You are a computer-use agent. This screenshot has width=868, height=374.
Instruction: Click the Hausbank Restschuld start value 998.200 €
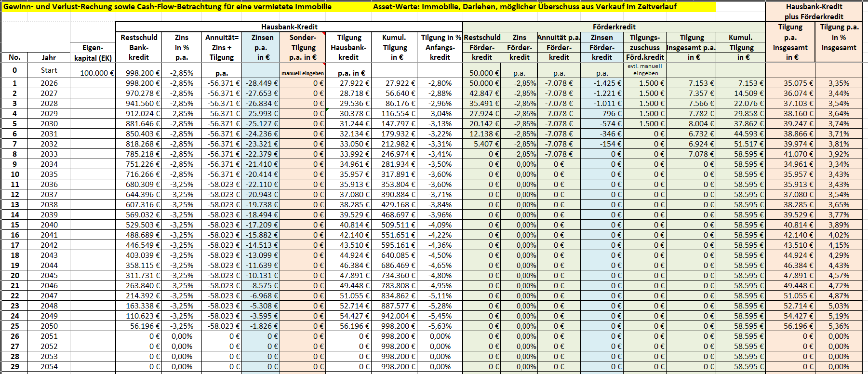pos(139,73)
